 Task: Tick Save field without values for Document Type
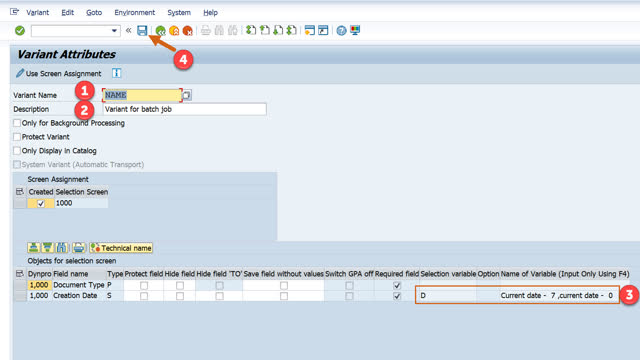pyautogui.click(x=284, y=285)
